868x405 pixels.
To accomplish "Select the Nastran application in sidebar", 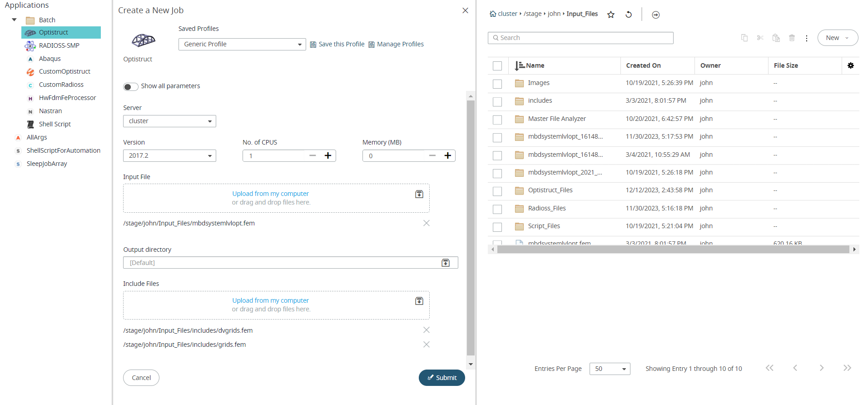I will tap(50, 111).
